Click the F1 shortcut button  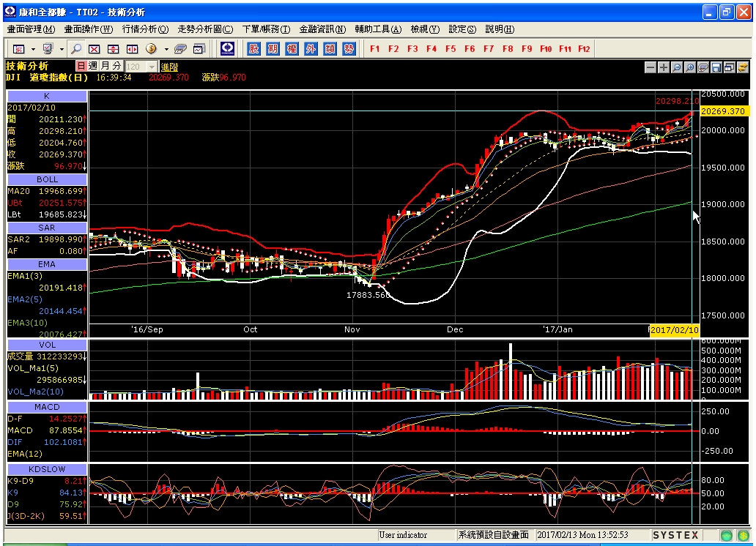(x=374, y=49)
